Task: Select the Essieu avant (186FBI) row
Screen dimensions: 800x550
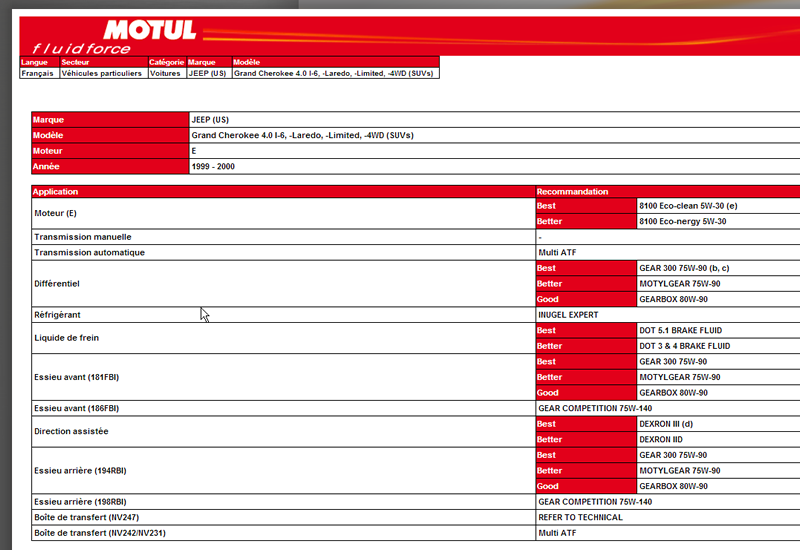Action: pyautogui.click(x=283, y=408)
